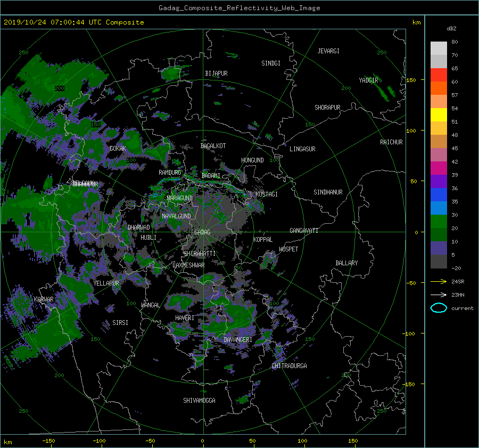Click the HOSPET city label
The width and height of the screenshot is (479, 448).
point(288,249)
